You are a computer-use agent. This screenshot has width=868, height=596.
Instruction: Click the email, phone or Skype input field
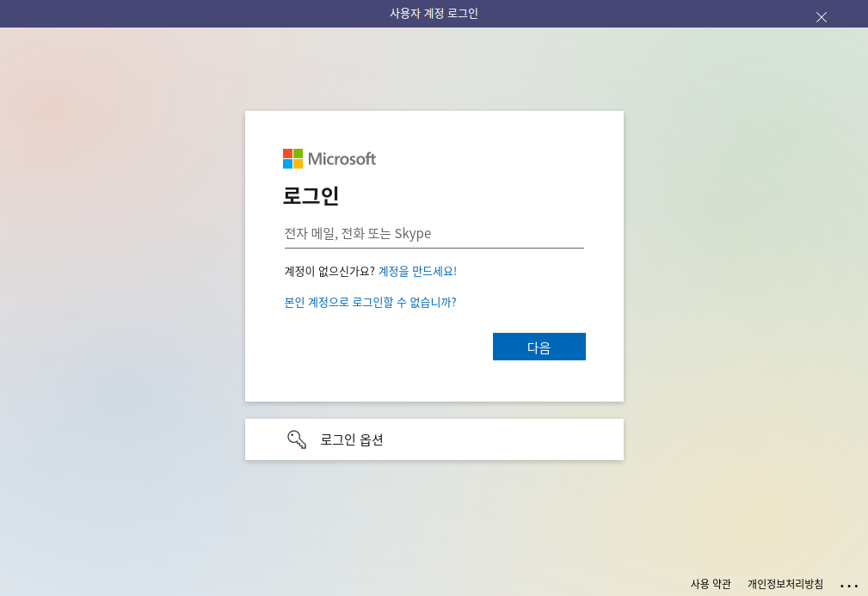pos(434,234)
